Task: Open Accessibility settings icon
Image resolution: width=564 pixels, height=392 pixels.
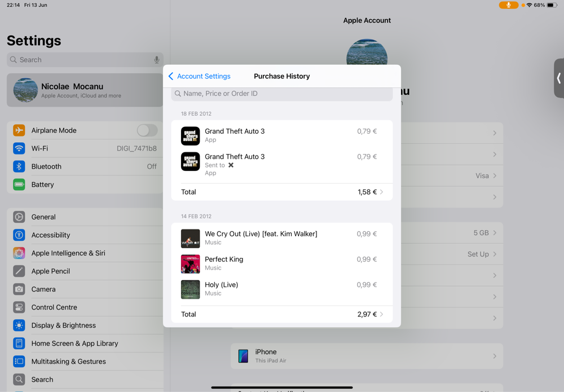Action: point(19,235)
